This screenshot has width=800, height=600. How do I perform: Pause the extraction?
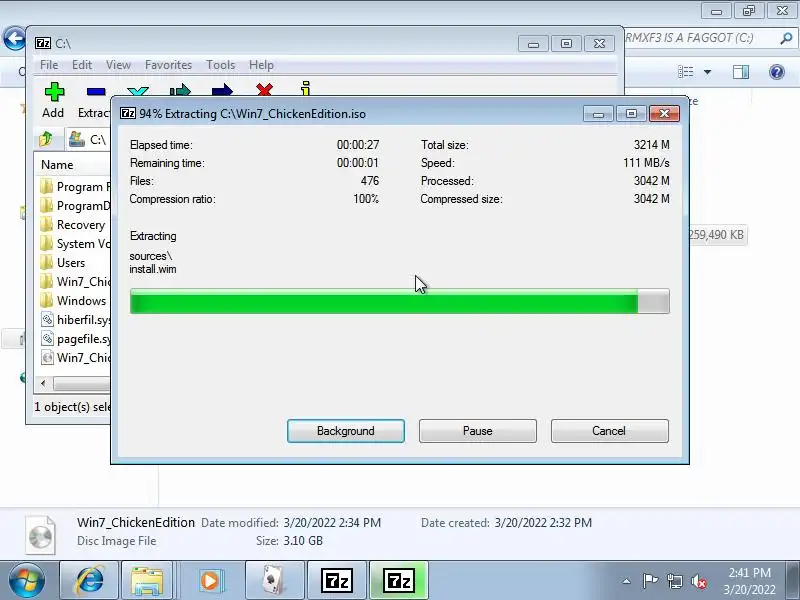[x=478, y=431]
